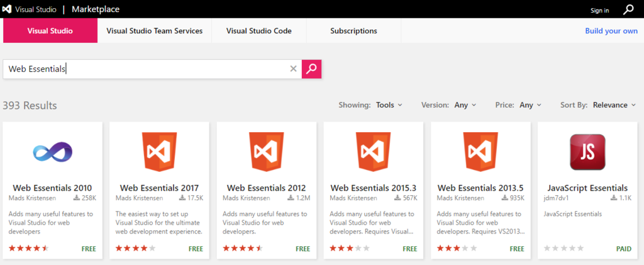Click FREE label on Web Essentials 2010
644x265 pixels.
89,249
